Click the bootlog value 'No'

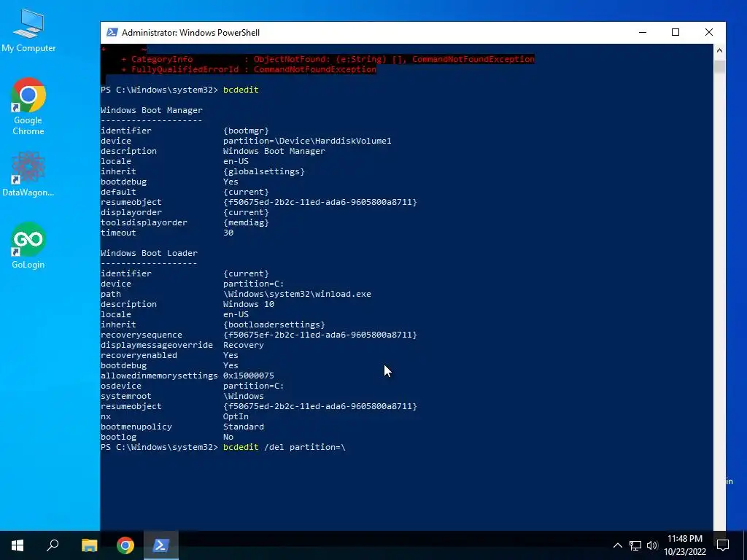click(228, 437)
